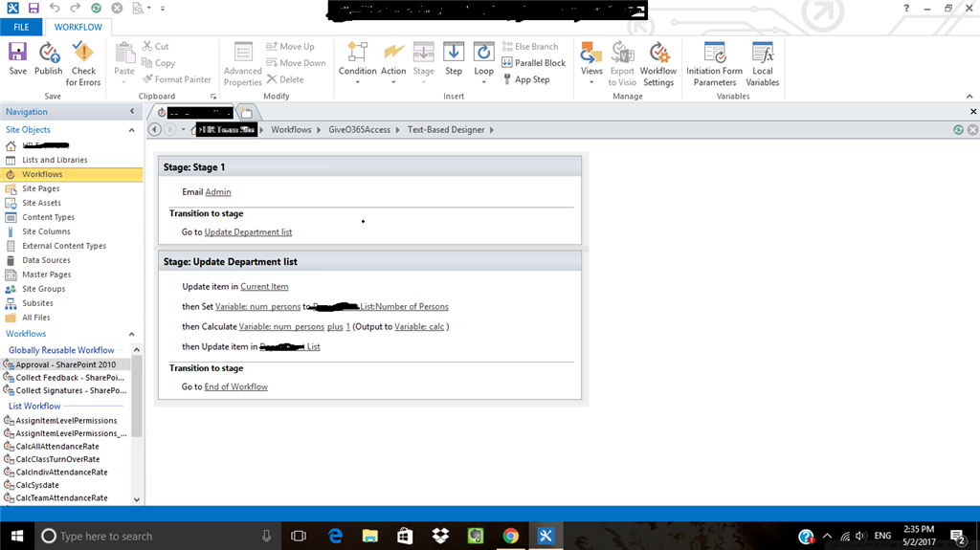The height and width of the screenshot is (550, 980).
Task: Cut the selected workflow item
Action: tap(156, 46)
